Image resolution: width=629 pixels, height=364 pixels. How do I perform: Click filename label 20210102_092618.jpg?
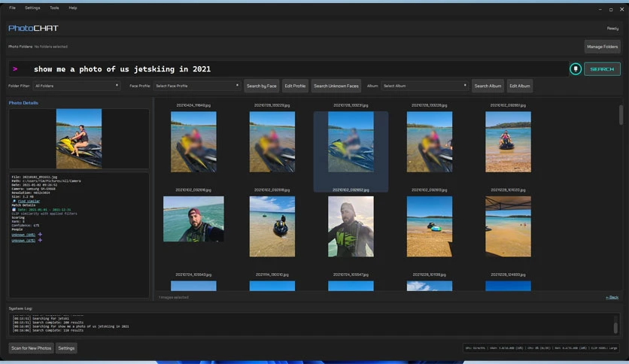click(x=272, y=190)
